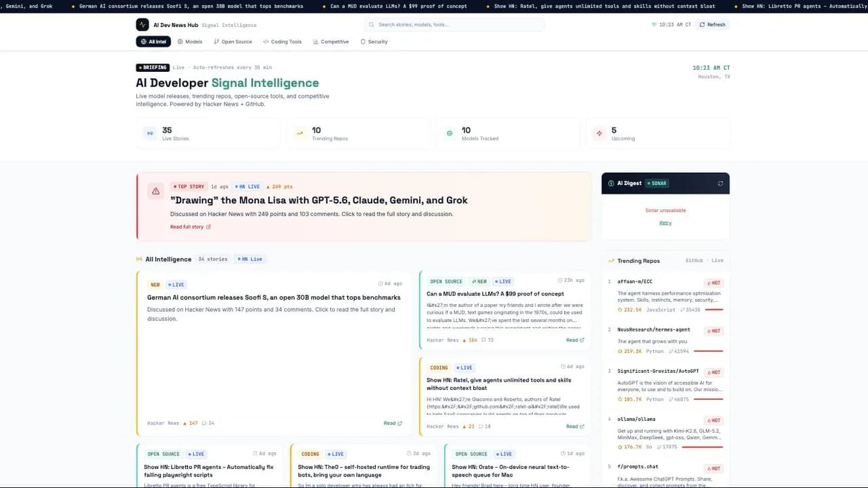Open the Soofi S story headline

[274, 298]
